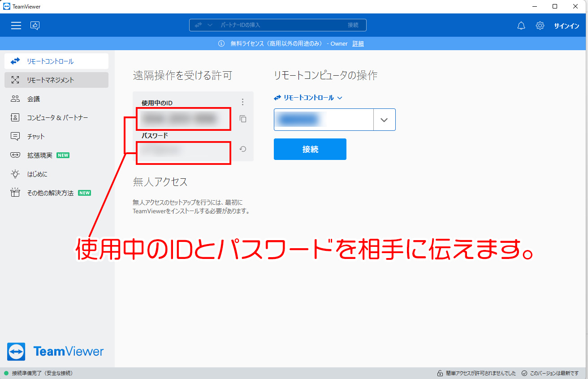Close the TeamViewer window
Screen dimensions: 588x379
(576, 6)
